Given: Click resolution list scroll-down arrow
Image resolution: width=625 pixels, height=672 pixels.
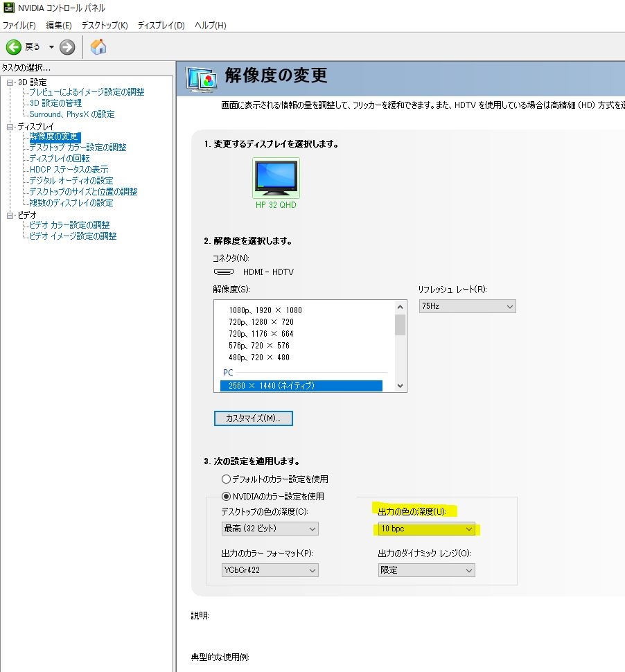Looking at the screenshot, I should click(x=400, y=386).
